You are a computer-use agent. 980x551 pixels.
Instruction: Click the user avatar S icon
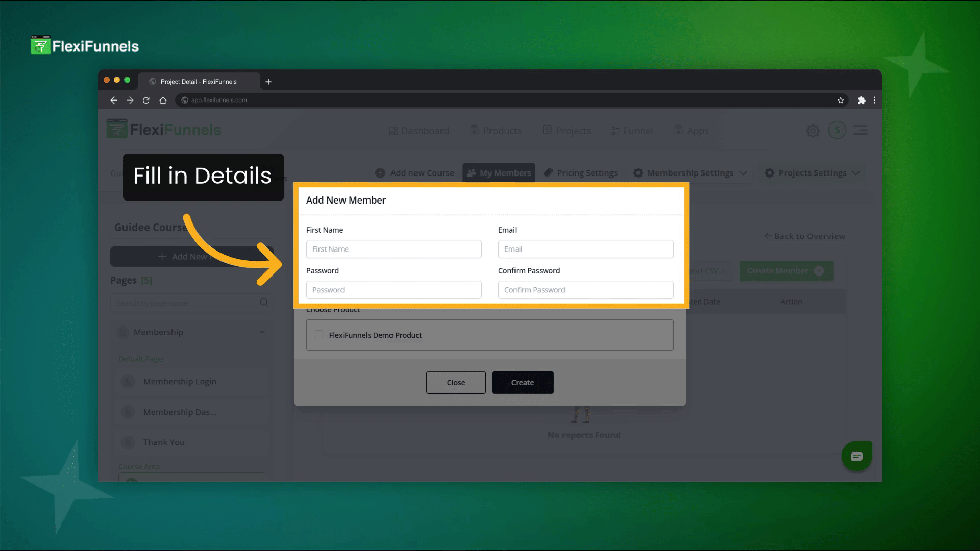click(x=837, y=130)
